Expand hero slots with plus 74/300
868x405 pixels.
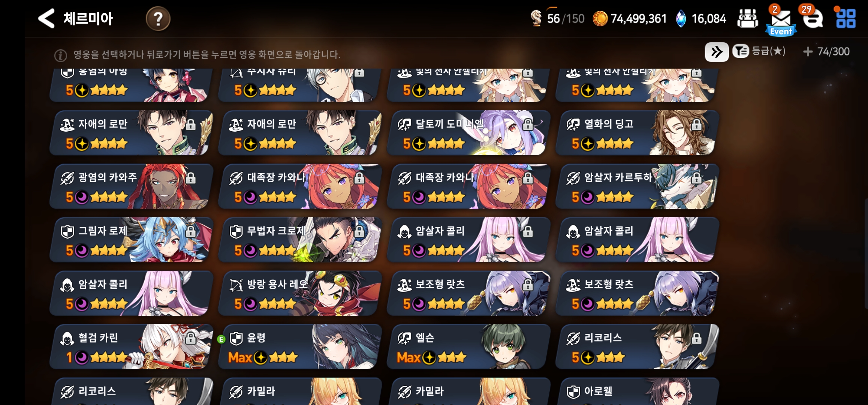tap(826, 51)
